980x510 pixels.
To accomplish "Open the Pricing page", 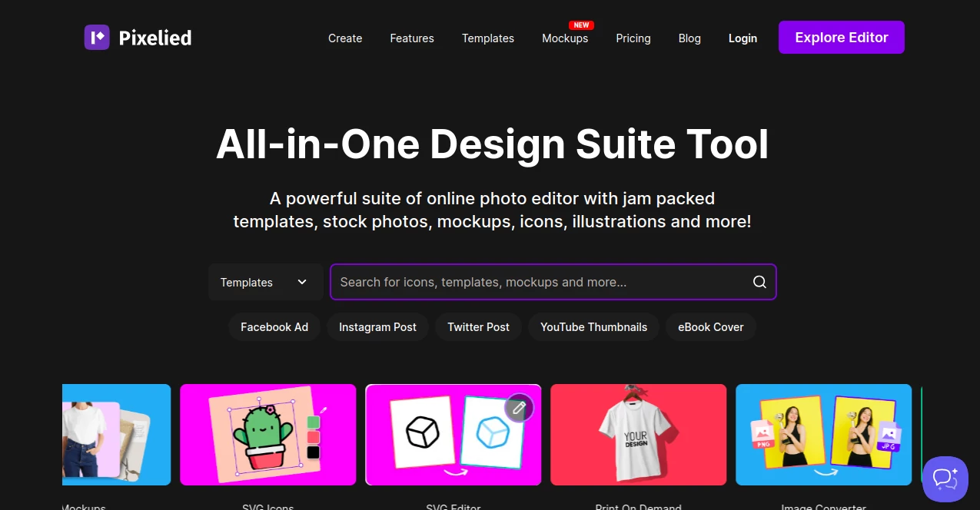I will click(x=633, y=38).
